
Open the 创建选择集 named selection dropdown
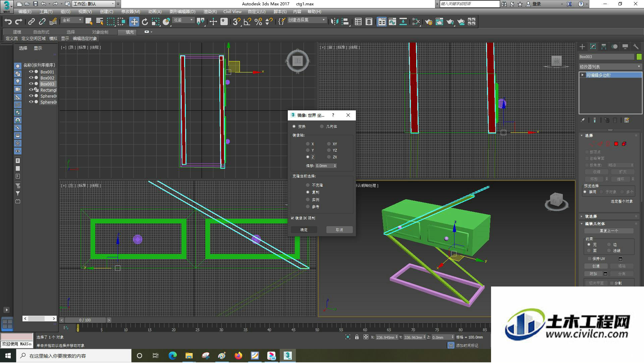click(x=307, y=20)
